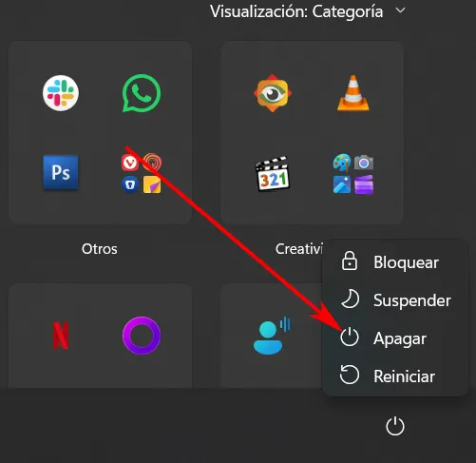Select Bloquear in the power menu

(395, 262)
